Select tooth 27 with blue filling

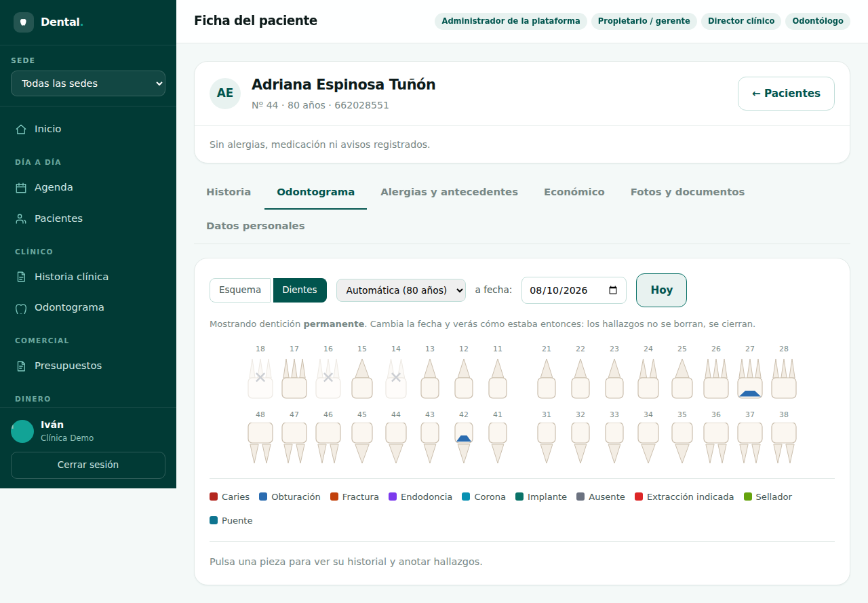[750, 378]
